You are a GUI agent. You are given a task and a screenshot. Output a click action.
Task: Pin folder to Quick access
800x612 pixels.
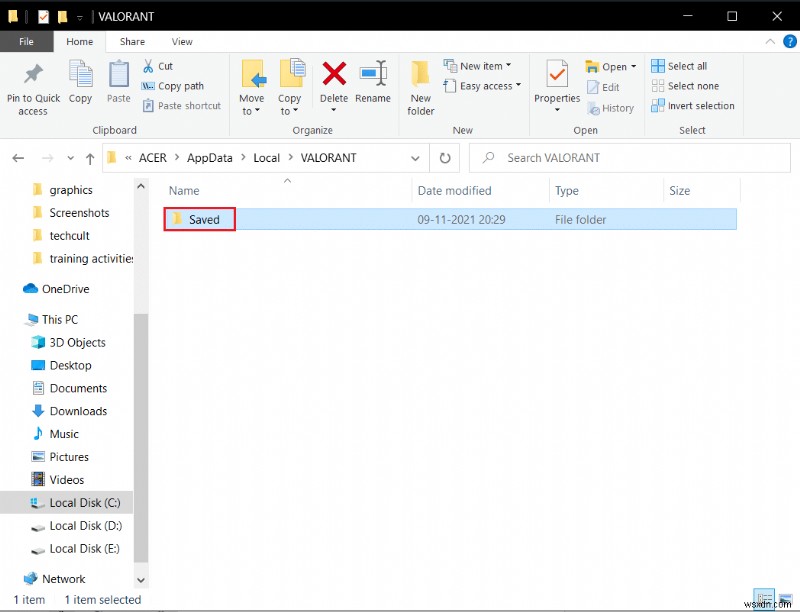[33, 90]
